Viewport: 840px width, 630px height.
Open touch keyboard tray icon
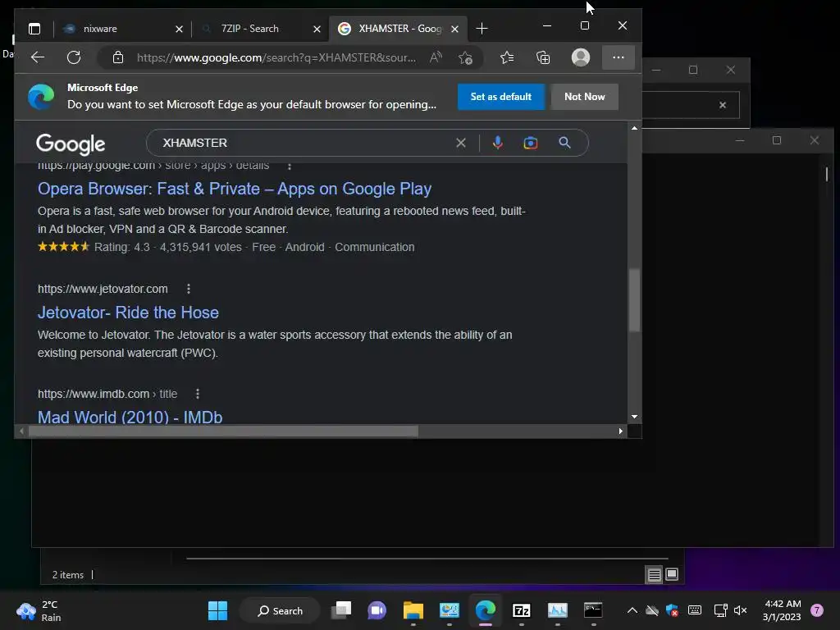point(695,610)
